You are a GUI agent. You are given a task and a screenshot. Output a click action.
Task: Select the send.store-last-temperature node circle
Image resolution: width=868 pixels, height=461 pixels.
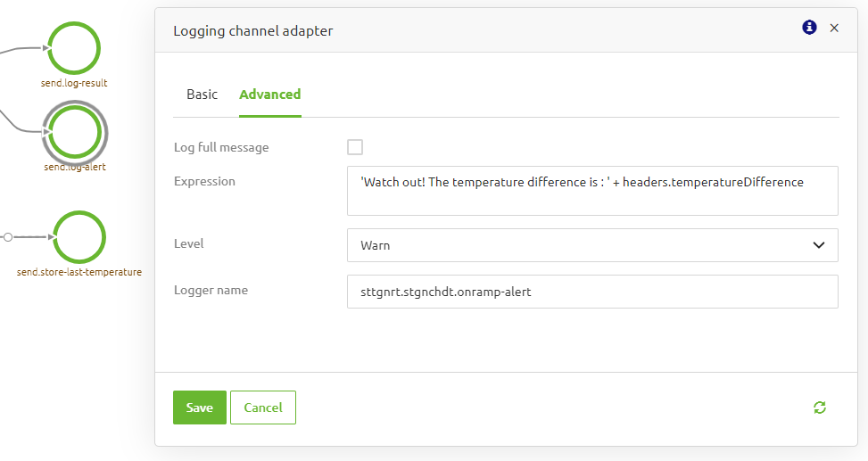point(79,237)
